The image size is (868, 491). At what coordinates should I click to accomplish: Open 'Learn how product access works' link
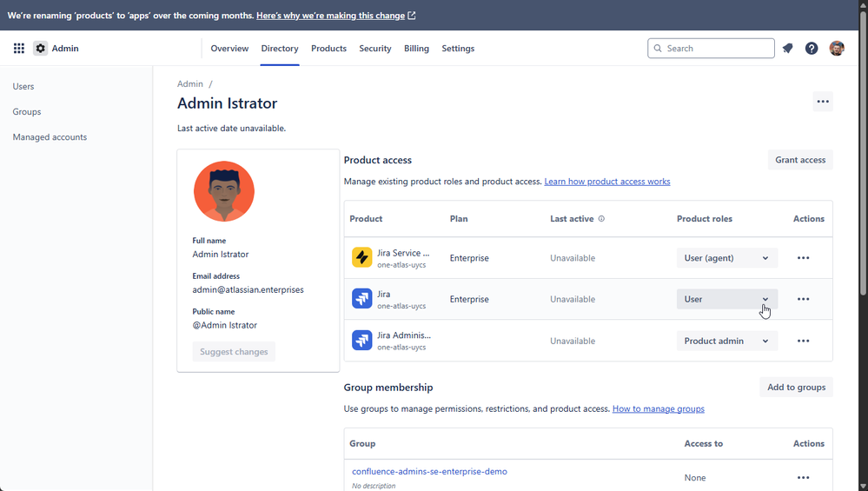pos(606,182)
